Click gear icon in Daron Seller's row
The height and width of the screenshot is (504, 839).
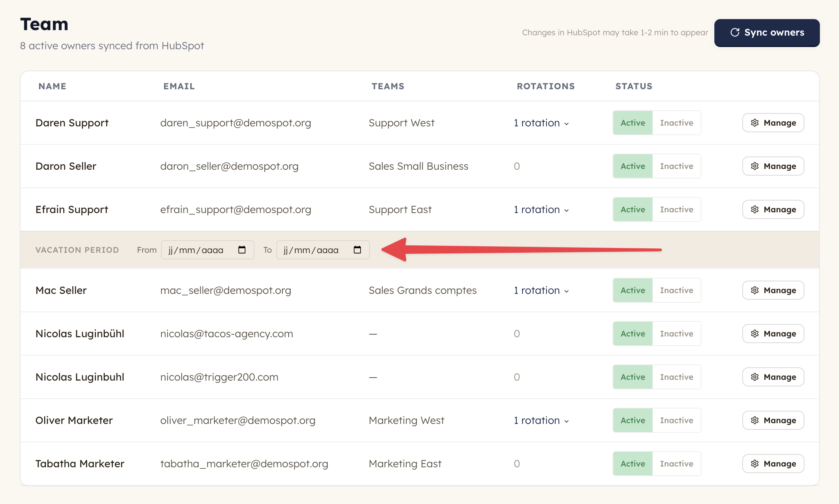755,166
